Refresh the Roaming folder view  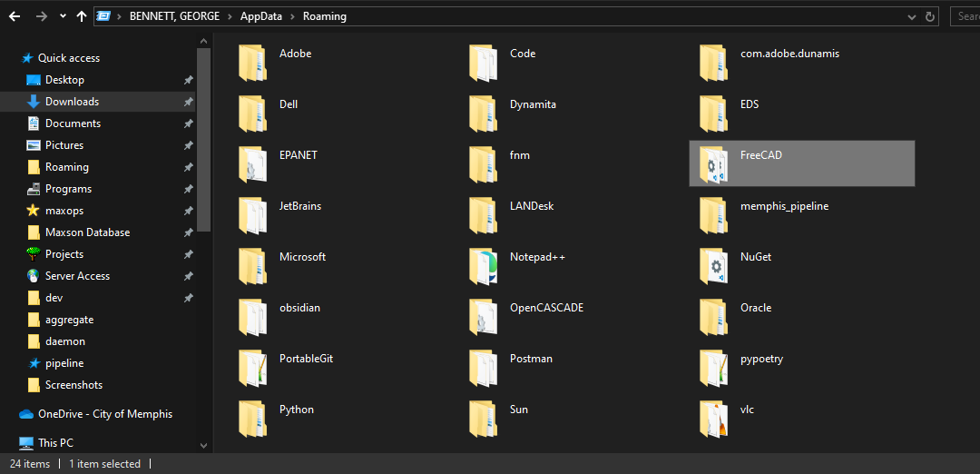coord(930,16)
